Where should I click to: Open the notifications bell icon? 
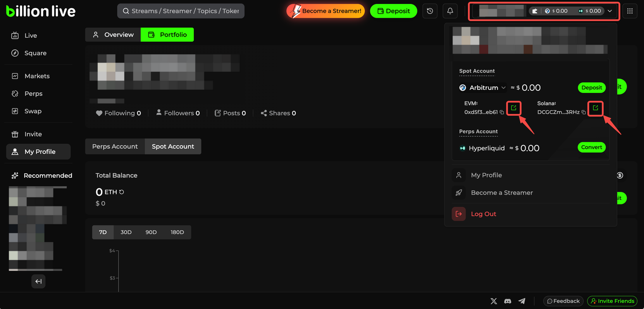pyautogui.click(x=450, y=11)
